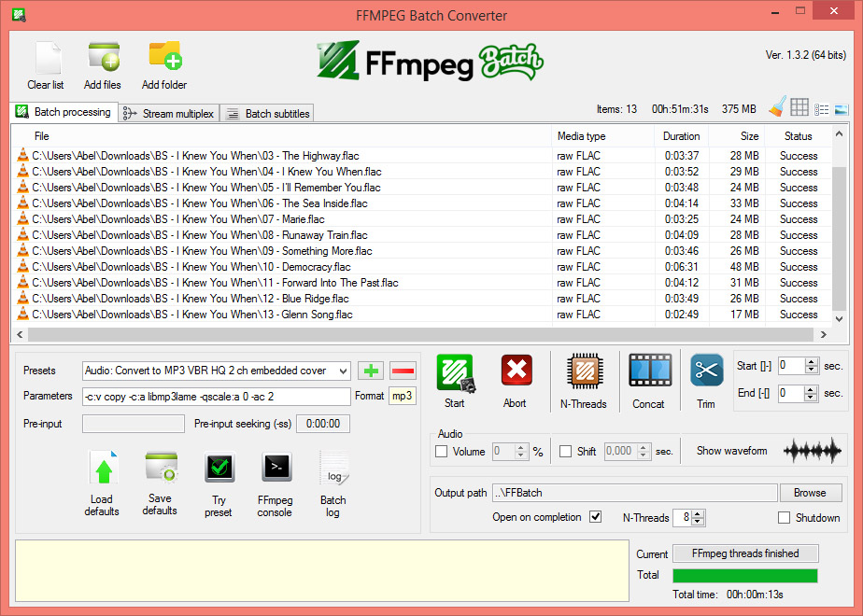Click the Concat film strip icon

click(650, 371)
